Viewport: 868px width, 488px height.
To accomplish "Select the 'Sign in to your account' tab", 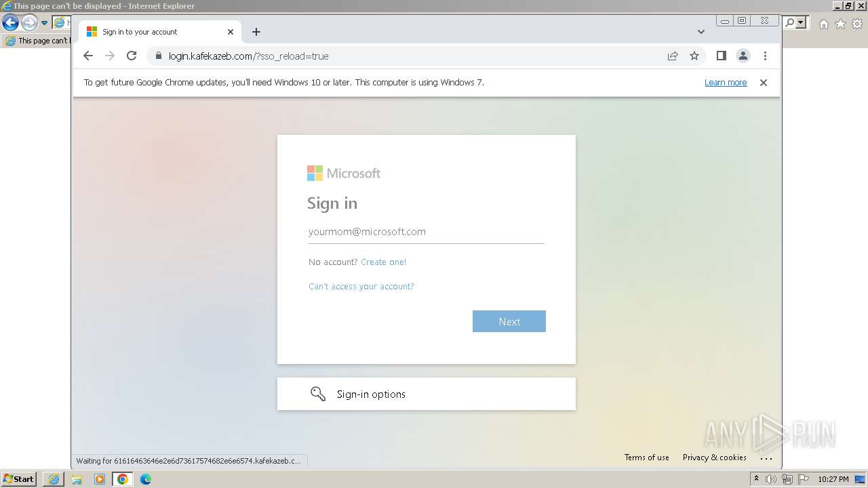I will coord(159,32).
